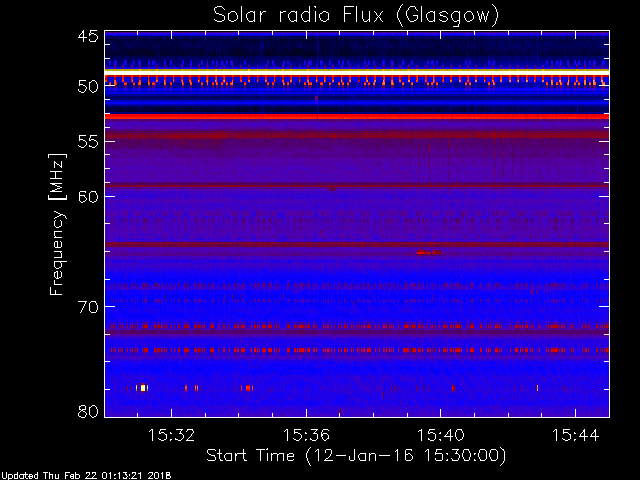Viewport: 640px width, 480px height.
Task: Click the 45 MHz frequency tick label
Action: pyautogui.click(x=87, y=38)
